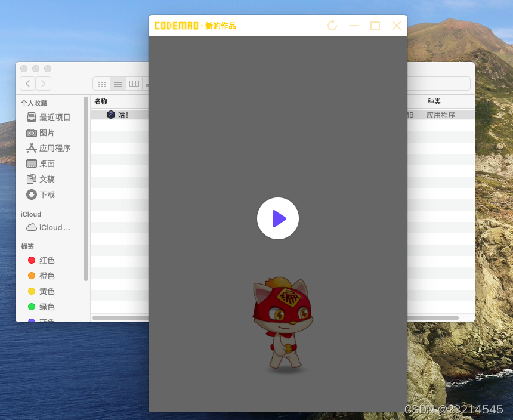Close the Codemao player window
This screenshot has height=420, width=513.
pos(397,26)
